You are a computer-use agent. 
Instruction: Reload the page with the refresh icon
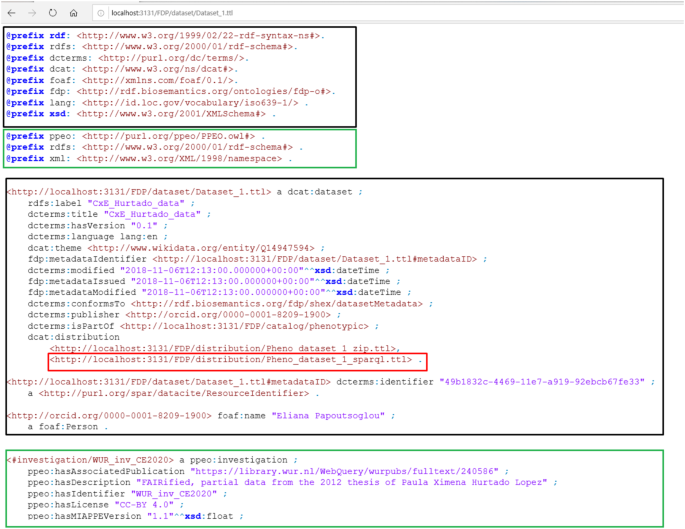[52, 13]
